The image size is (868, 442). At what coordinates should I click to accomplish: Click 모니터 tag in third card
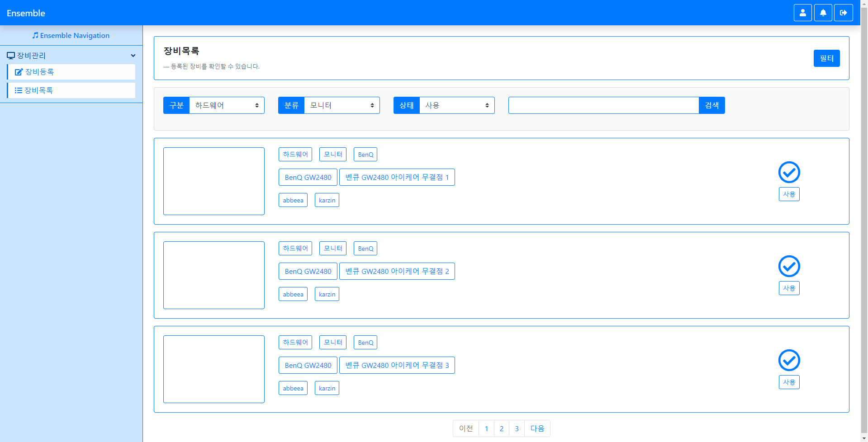(333, 342)
